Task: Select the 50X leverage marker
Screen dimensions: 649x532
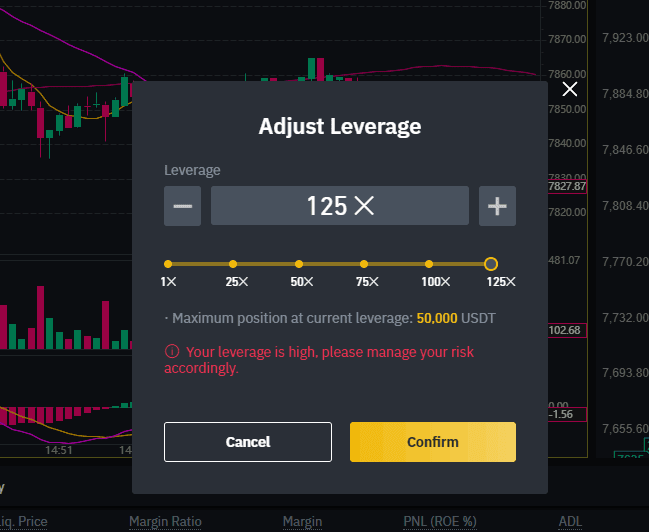Action: coord(299,264)
